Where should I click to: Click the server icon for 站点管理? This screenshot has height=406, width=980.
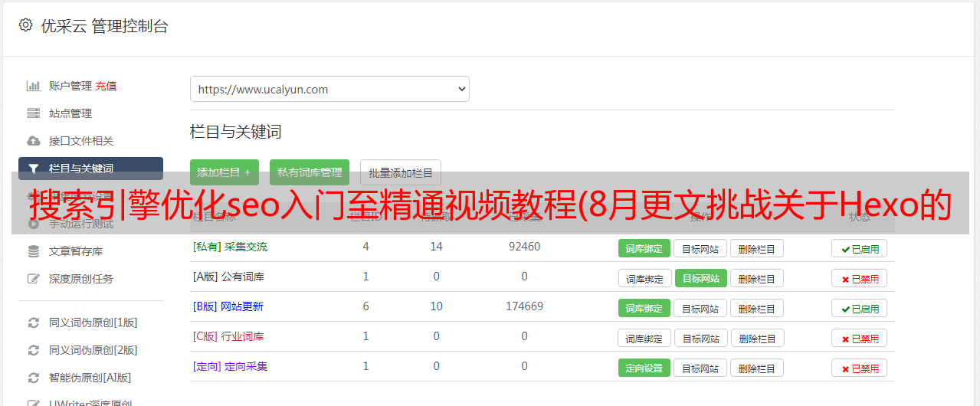33,113
